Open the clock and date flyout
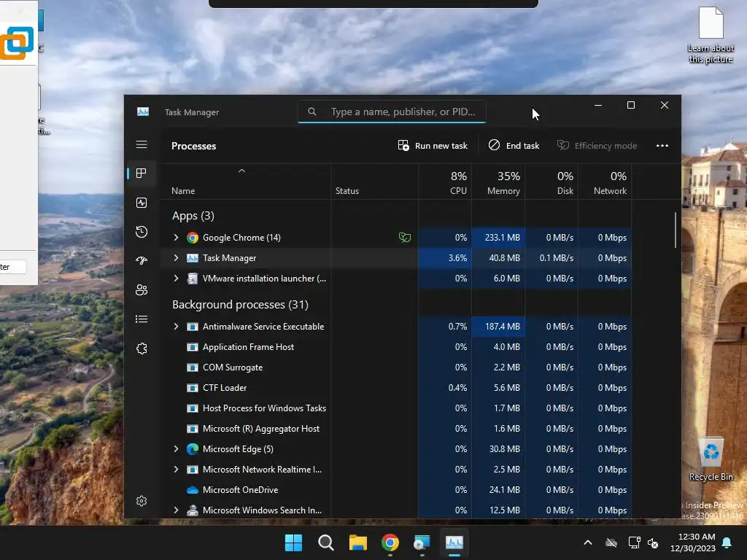747x560 pixels. point(693,542)
